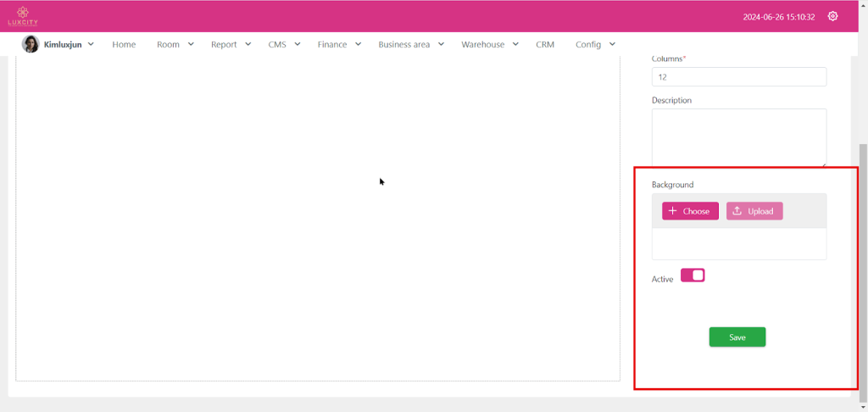Go to the Home menu item

point(124,44)
